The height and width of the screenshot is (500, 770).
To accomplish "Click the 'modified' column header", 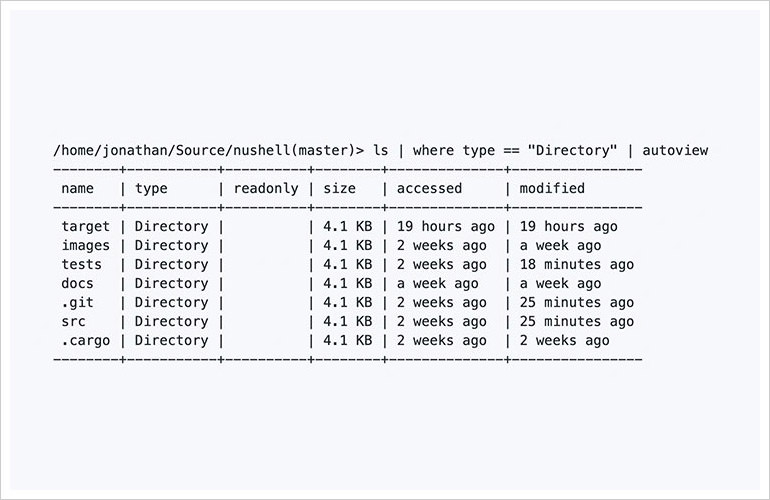I will click(x=551, y=188).
